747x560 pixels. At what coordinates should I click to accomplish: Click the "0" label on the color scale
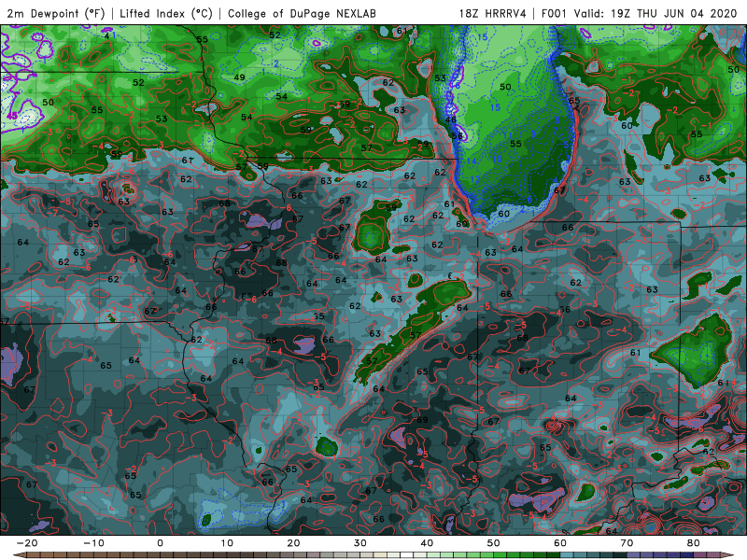pyautogui.click(x=160, y=543)
